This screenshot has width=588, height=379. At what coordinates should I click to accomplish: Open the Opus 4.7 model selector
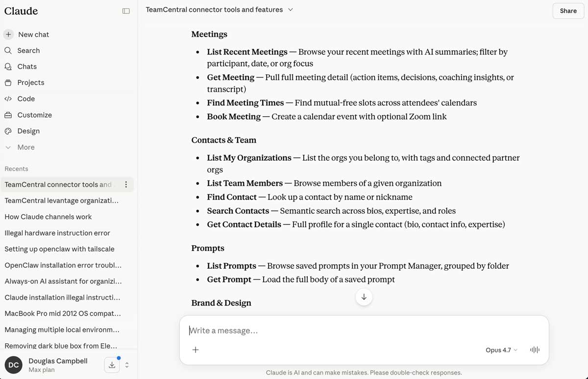click(x=501, y=350)
